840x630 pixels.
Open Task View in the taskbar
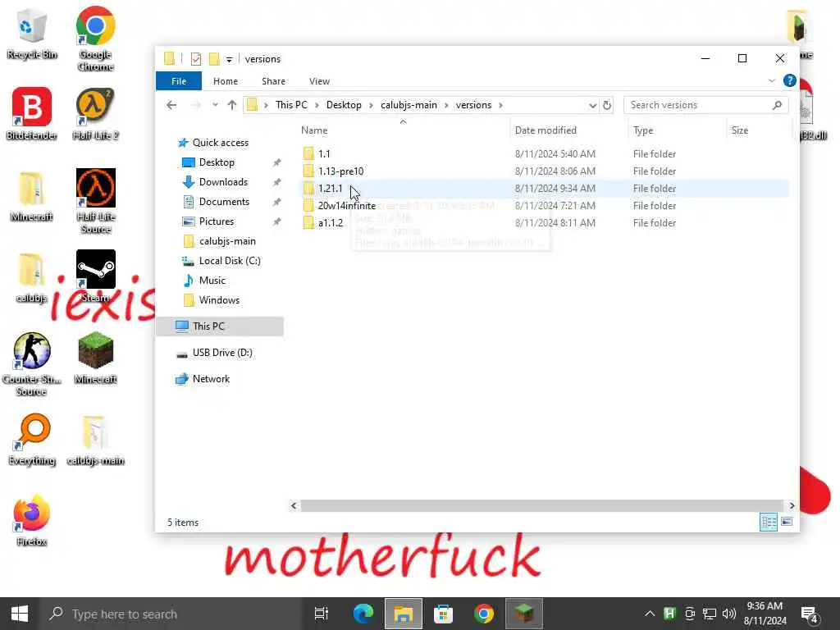(x=322, y=614)
